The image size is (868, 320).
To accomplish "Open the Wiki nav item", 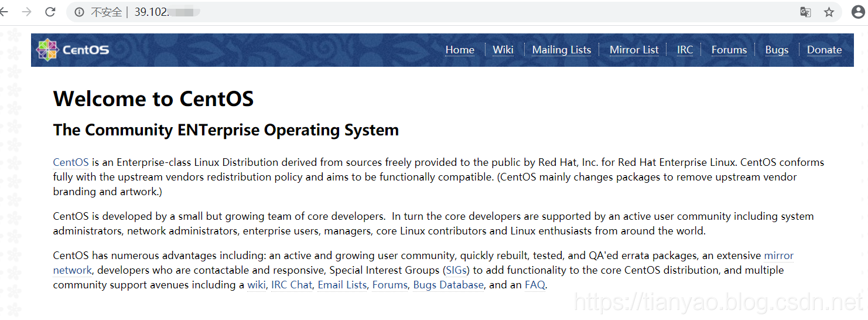I will click(x=503, y=50).
